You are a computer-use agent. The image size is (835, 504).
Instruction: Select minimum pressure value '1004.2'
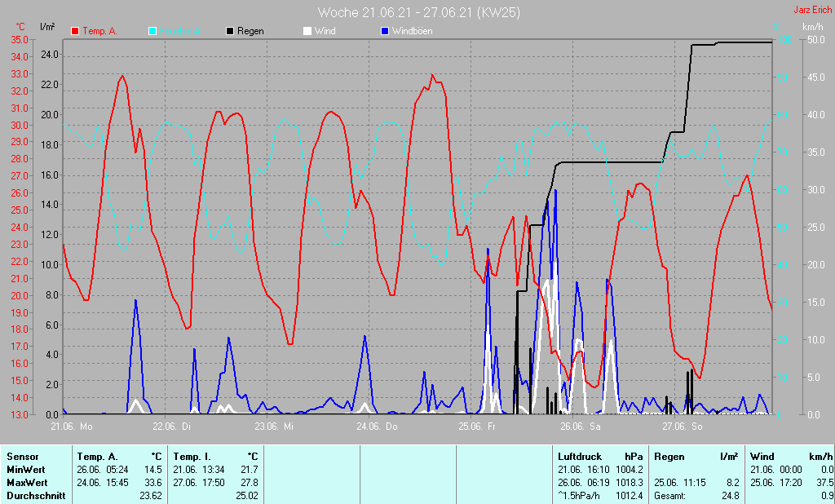tap(629, 470)
